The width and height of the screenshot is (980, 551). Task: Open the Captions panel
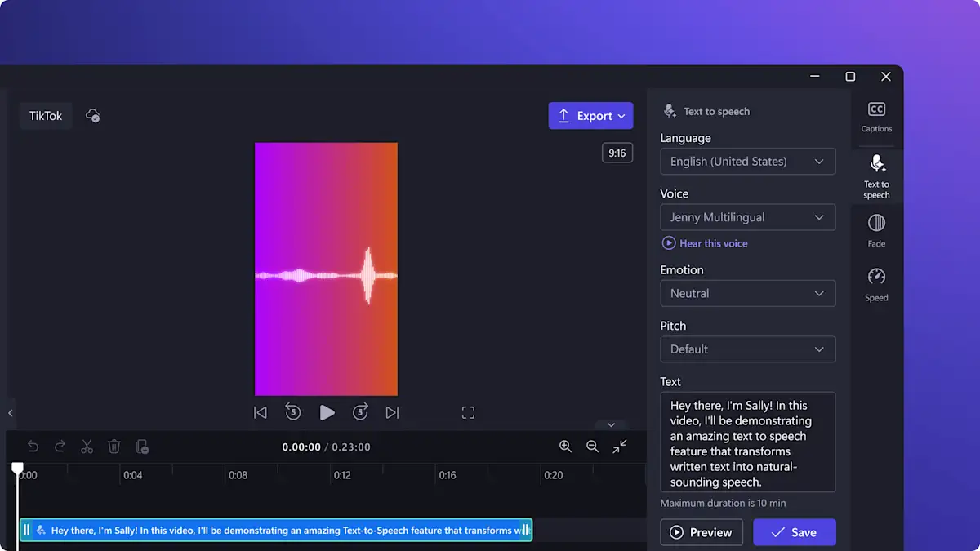(x=876, y=117)
